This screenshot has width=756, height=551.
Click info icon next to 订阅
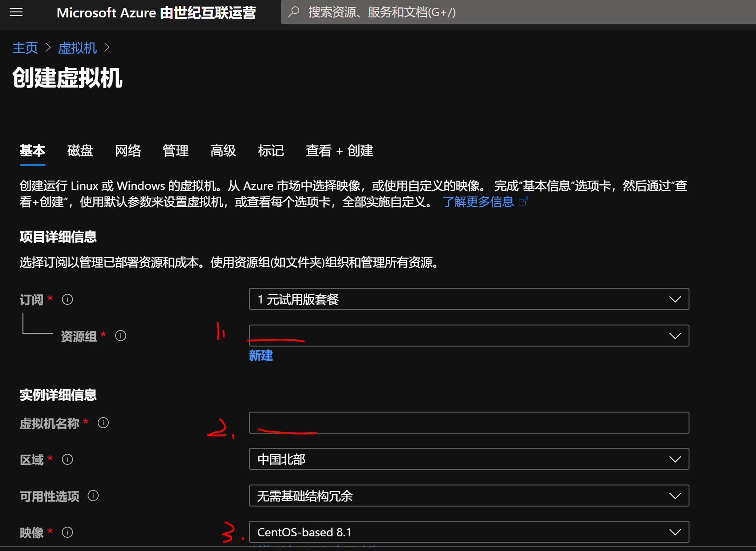(67, 299)
